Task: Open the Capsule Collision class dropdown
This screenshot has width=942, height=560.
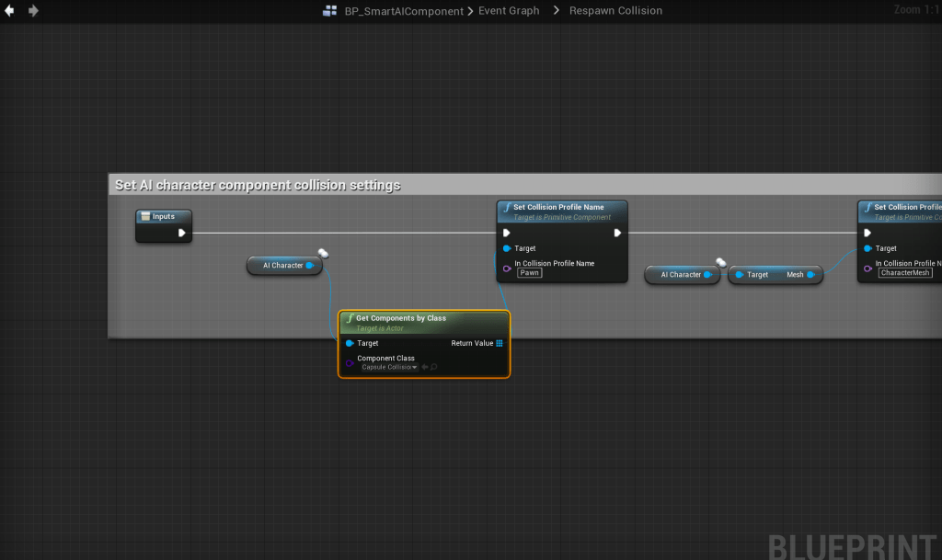Action: click(389, 367)
